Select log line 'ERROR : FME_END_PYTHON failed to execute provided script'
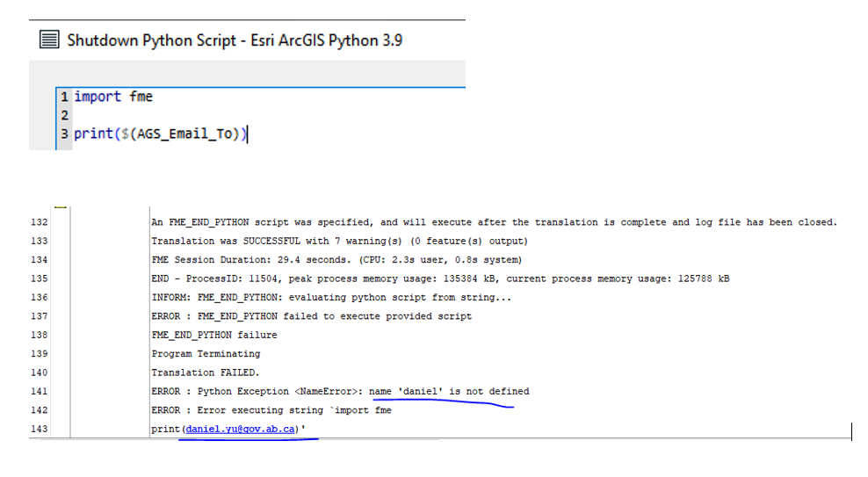Image resolution: width=868 pixels, height=477 pixels. pyautogui.click(x=311, y=316)
